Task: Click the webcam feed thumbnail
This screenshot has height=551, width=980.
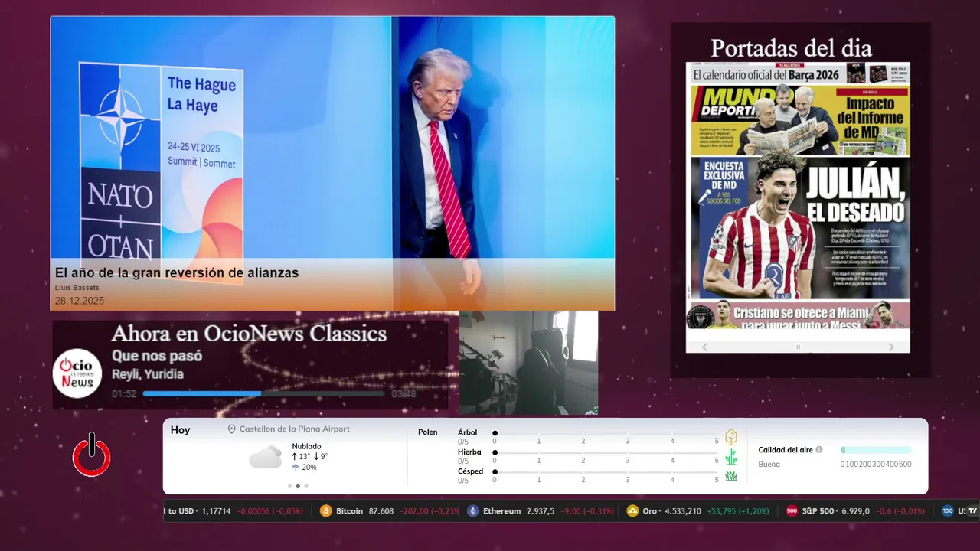Action: [528, 363]
